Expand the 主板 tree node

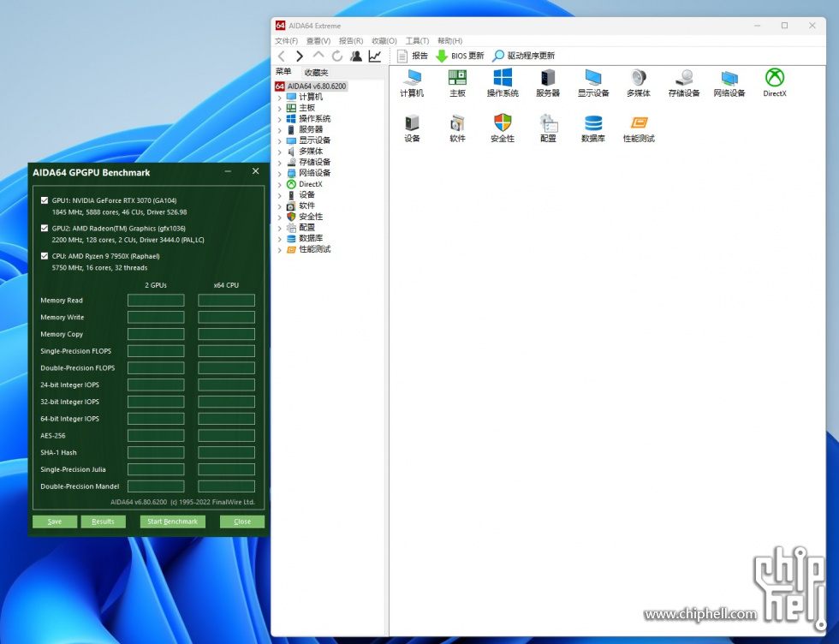[x=279, y=108]
